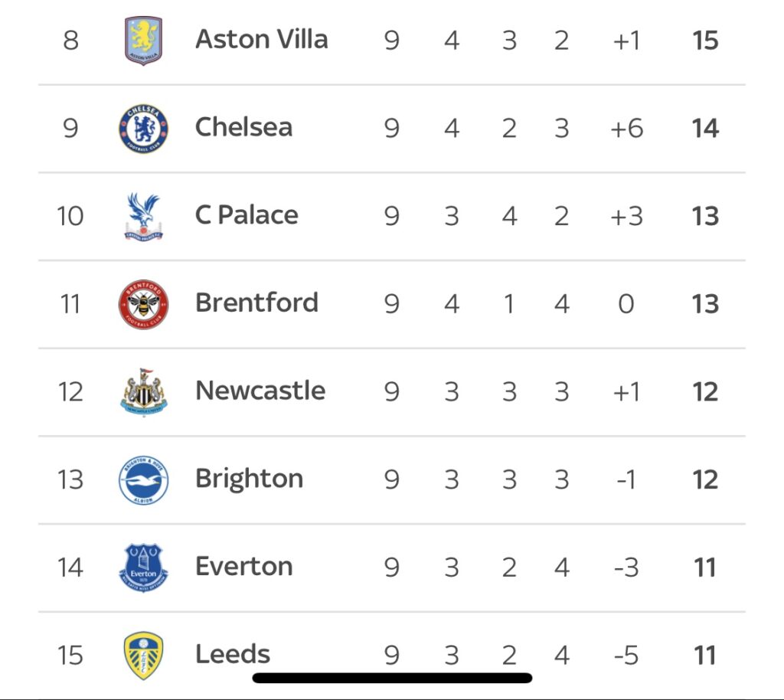Open Chelsea team page link
This screenshot has width=784, height=700.
pos(243,127)
